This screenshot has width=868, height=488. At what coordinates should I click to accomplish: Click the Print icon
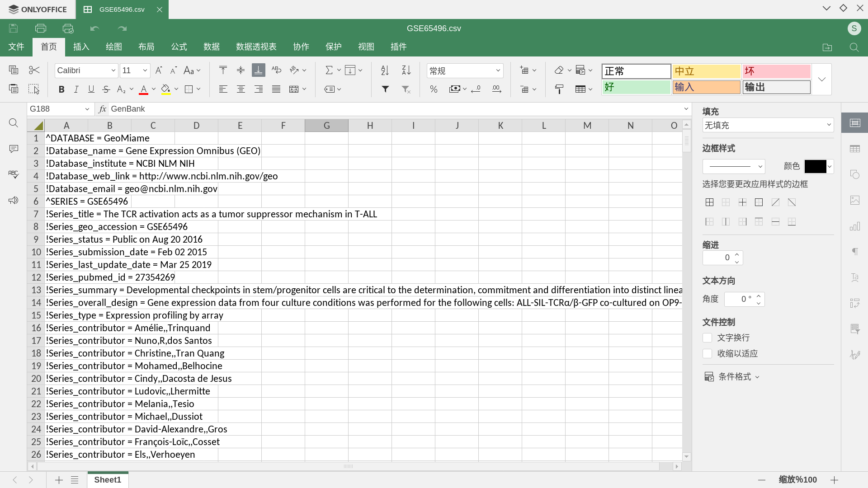41,28
